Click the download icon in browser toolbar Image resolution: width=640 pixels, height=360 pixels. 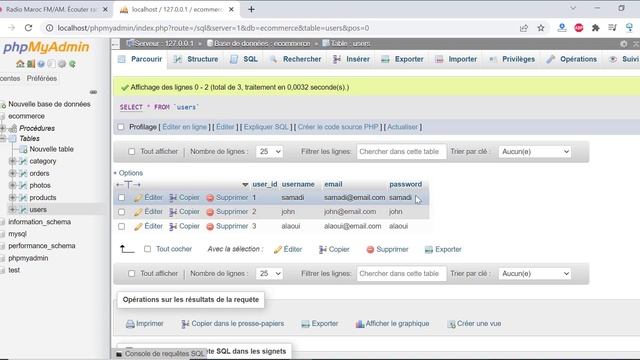click(x=562, y=28)
